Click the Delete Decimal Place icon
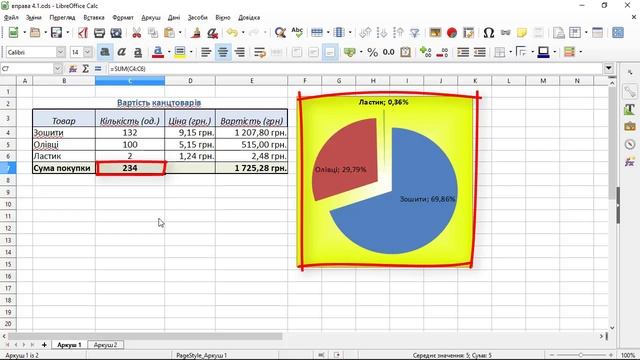The image size is (640, 360). click(x=442, y=52)
